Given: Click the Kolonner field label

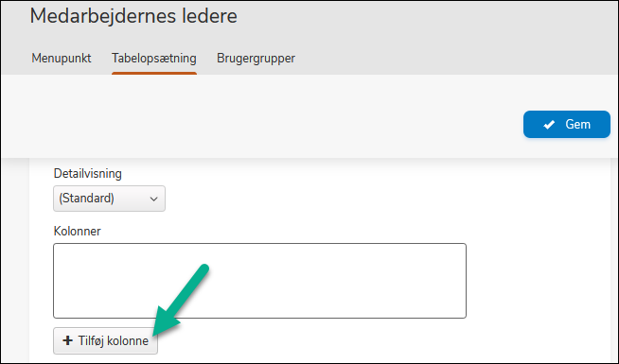Looking at the screenshot, I should [77, 231].
